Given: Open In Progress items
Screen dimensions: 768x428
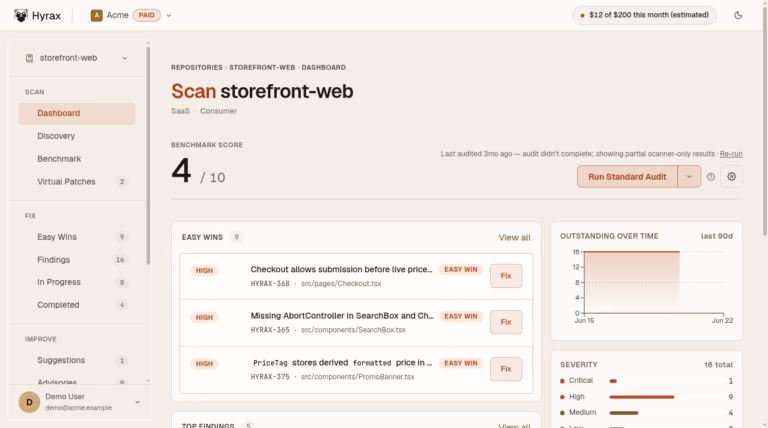Looking at the screenshot, I should click(77, 282).
